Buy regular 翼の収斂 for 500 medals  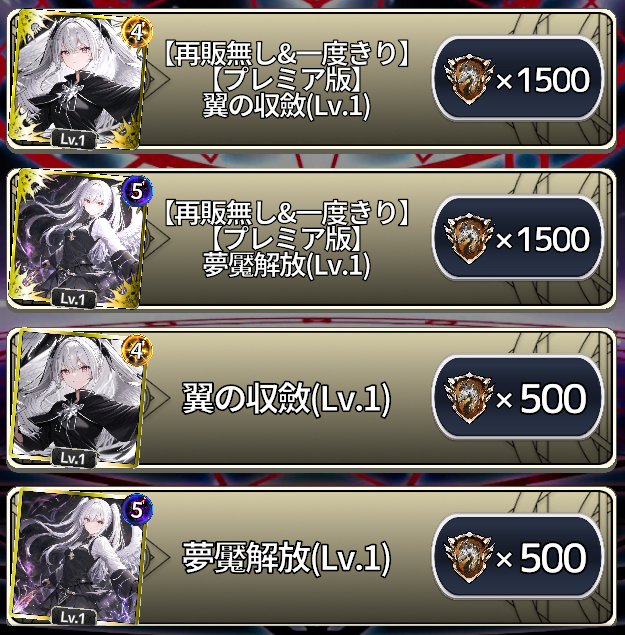(x=518, y=397)
